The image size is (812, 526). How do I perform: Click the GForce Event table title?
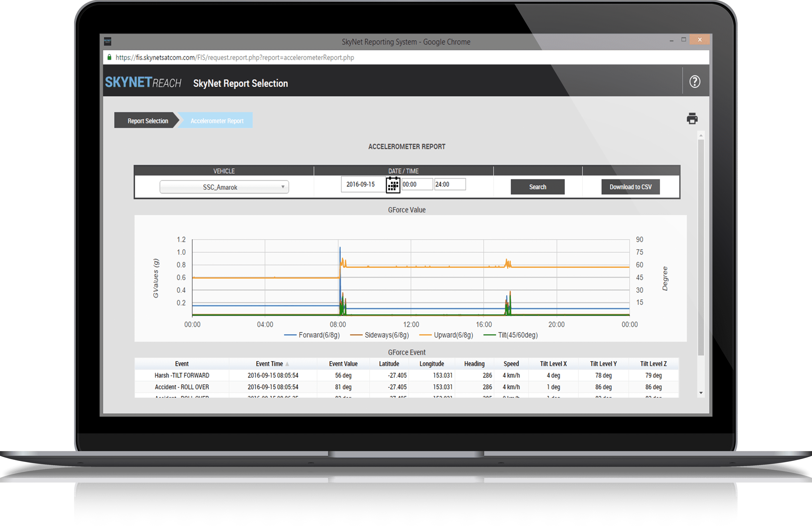407,352
